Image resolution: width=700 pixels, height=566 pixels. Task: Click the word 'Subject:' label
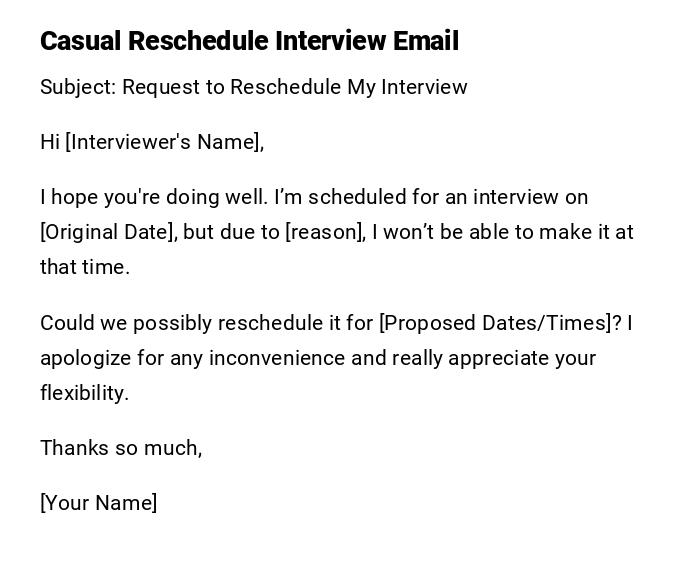coord(78,87)
